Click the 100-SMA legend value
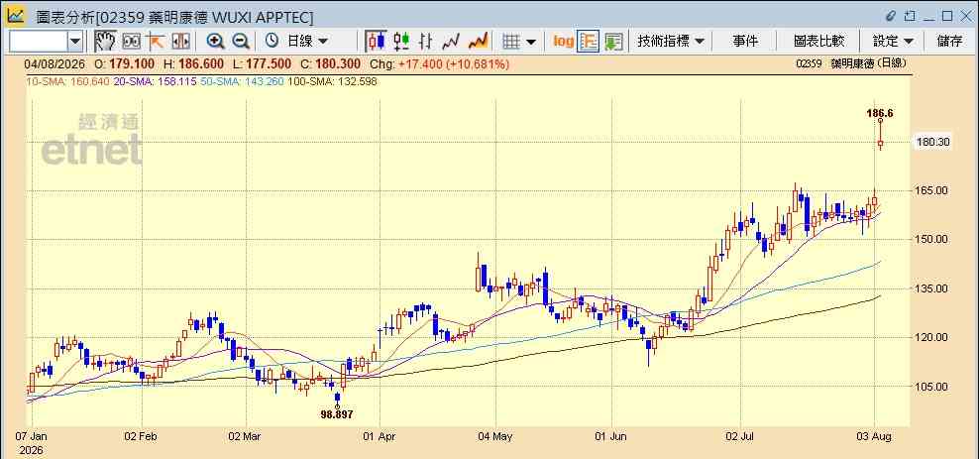The width and height of the screenshot is (980, 459). pos(332,81)
